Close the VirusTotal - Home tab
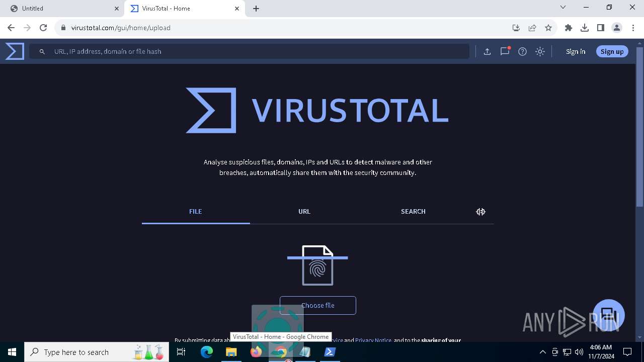Viewport: 644px width, 362px height. tap(237, 9)
